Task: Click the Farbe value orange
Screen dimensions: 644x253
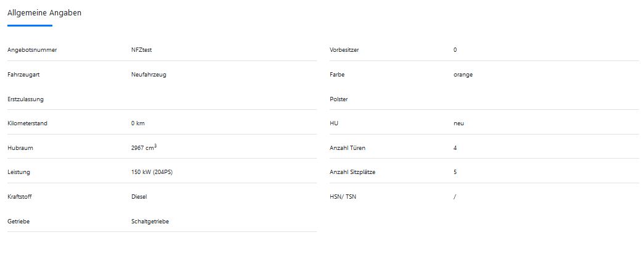Action: point(463,75)
